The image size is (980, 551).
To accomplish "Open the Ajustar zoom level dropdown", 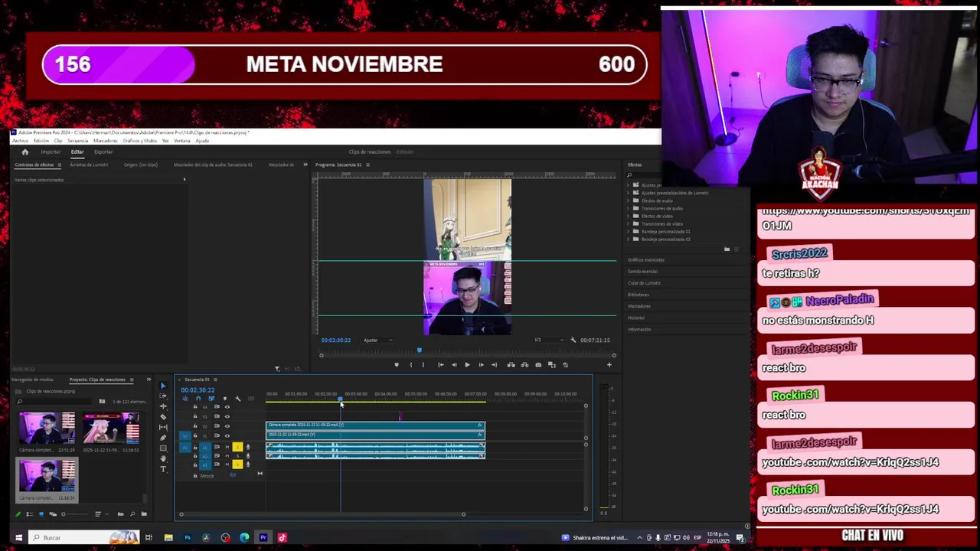I will [x=377, y=340].
